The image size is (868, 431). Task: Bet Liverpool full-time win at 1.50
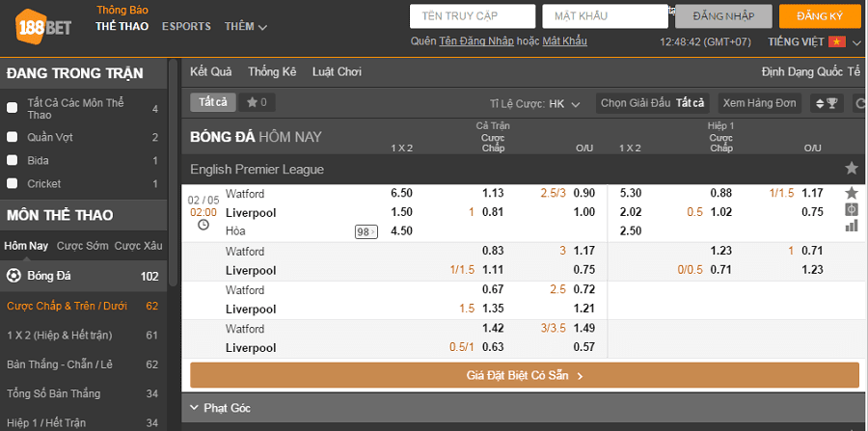[401, 212]
